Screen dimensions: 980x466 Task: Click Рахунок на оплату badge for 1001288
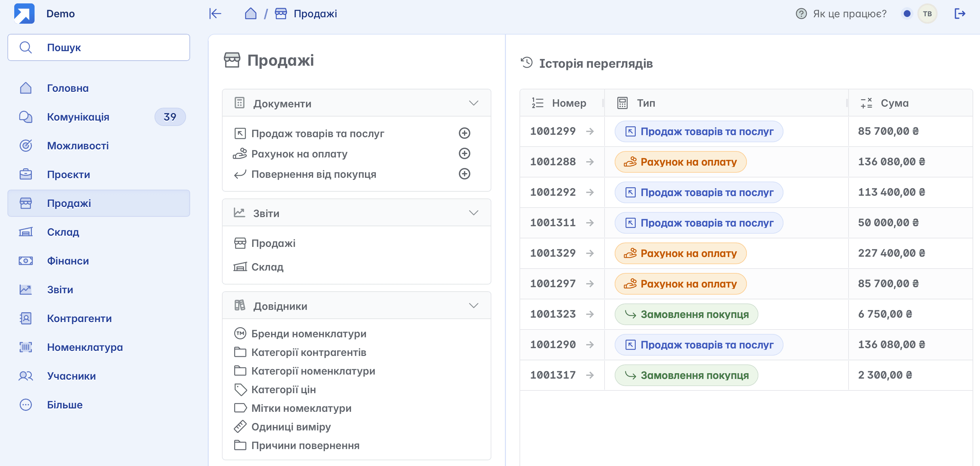680,162
